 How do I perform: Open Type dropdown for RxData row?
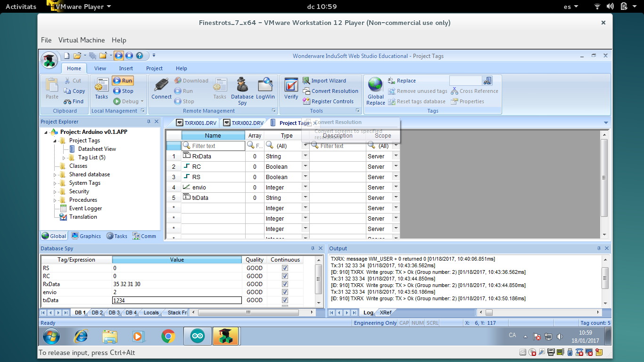tap(305, 156)
